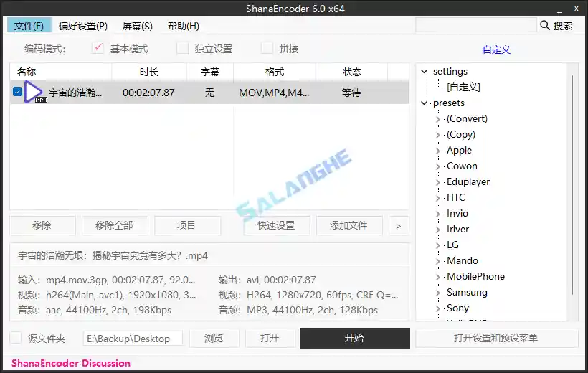588x373 pixels.
Task: Click 打开设置和预设菜单 button
Action: pyautogui.click(x=496, y=338)
